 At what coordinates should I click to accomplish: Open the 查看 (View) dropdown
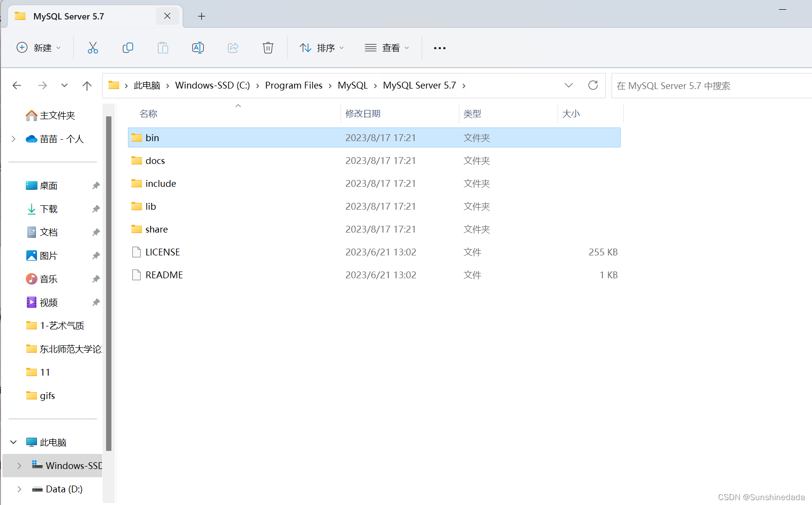click(x=387, y=48)
